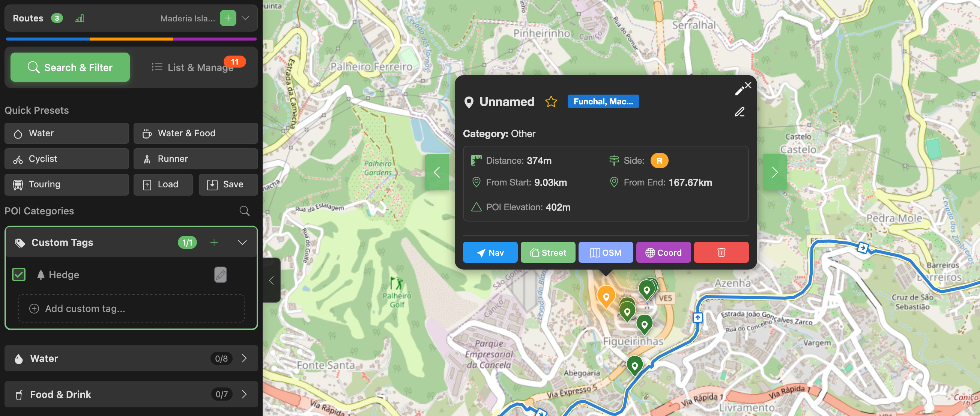Delete POI with red trash button
This screenshot has height=416, width=980.
click(721, 252)
